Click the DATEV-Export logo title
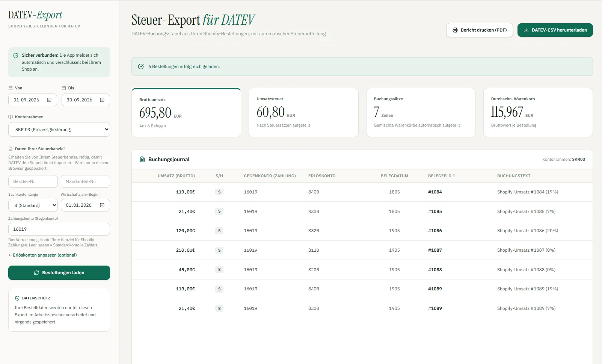 pyautogui.click(x=35, y=15)
